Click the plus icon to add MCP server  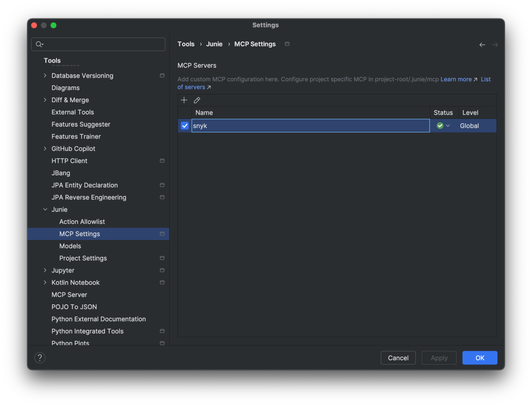coord(184,100)
